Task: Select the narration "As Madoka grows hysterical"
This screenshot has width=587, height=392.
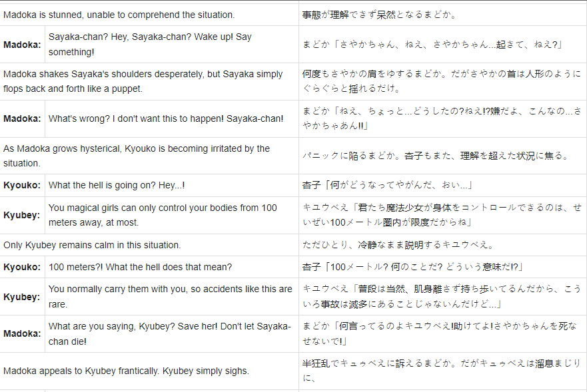Action: click(x=137, y=156)
